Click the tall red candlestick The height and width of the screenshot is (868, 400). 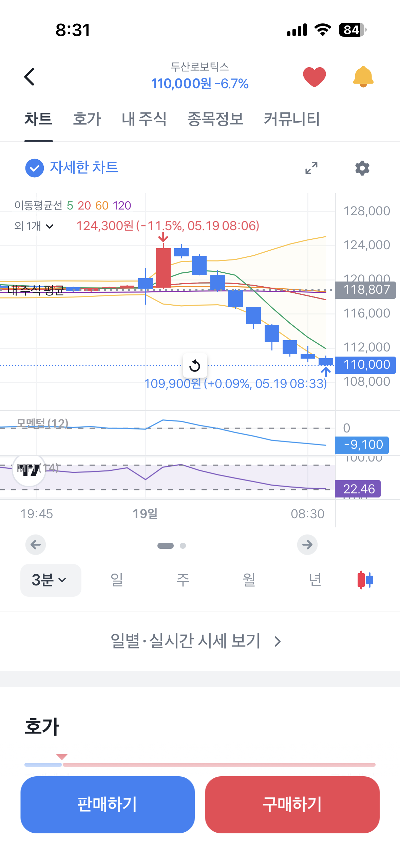pyautogui.click(x=163, y=268)
